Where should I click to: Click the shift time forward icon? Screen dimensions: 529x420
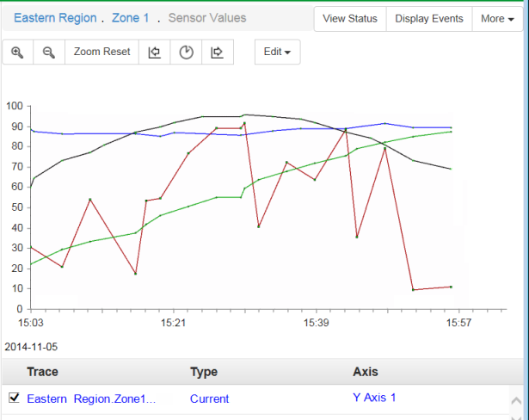[217, 52]
